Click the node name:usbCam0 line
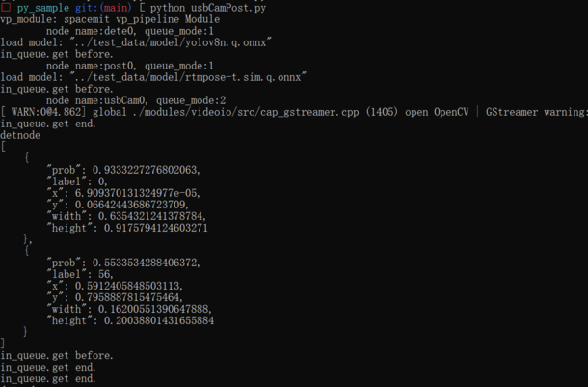This screenshot has height=387, width=588. (x=136, y=100)
